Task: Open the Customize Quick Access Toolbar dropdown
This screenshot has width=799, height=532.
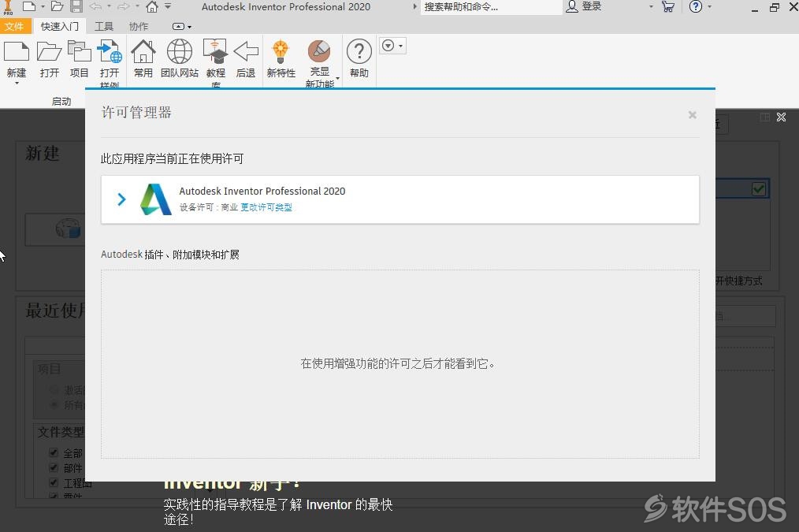Action: click(x=168, y=6)
